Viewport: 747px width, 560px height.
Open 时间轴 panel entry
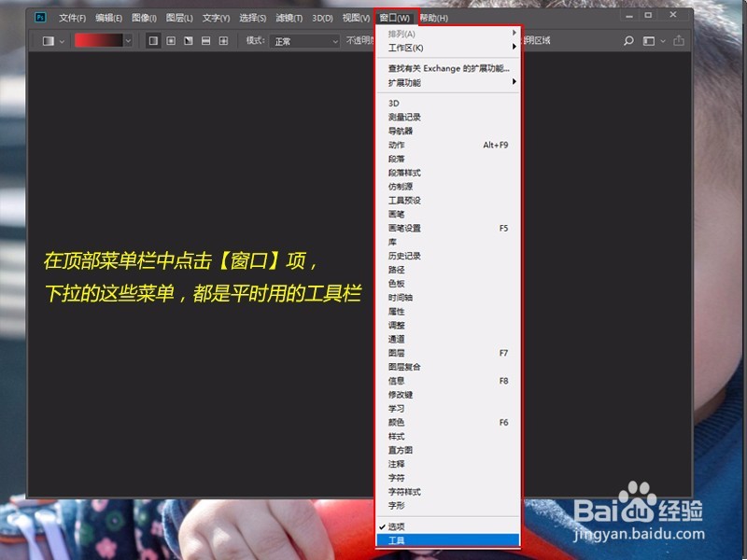point(448,297)
